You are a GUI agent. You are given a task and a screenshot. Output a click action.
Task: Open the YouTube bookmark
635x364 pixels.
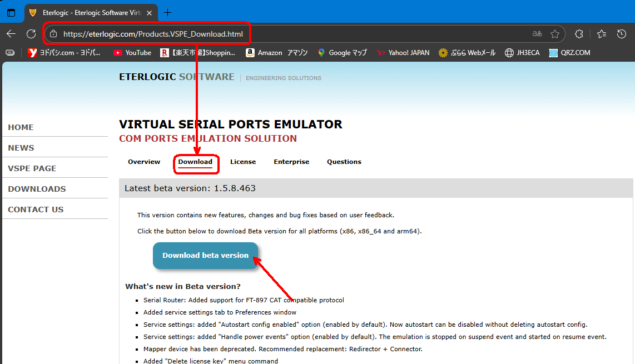(x=132, y=53)
